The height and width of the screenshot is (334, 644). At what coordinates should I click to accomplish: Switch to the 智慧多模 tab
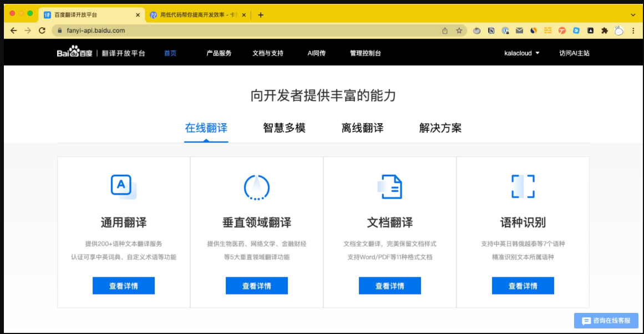click(x=284, y=128)
